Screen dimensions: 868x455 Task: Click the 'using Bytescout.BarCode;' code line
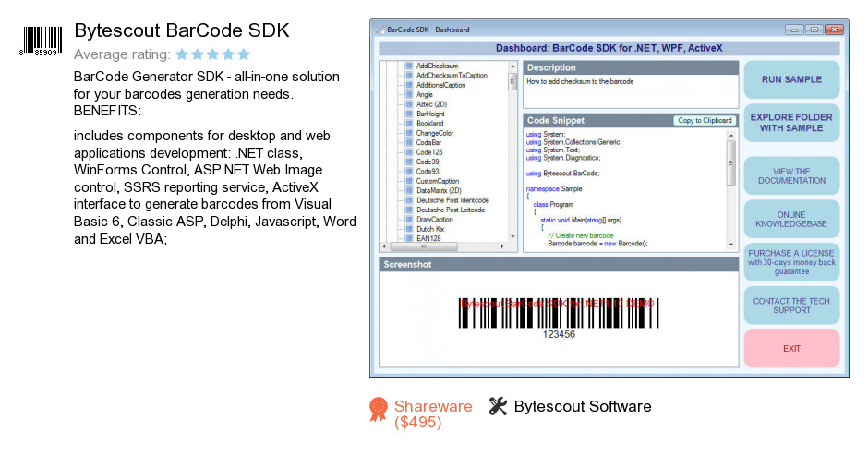point(562,174)
